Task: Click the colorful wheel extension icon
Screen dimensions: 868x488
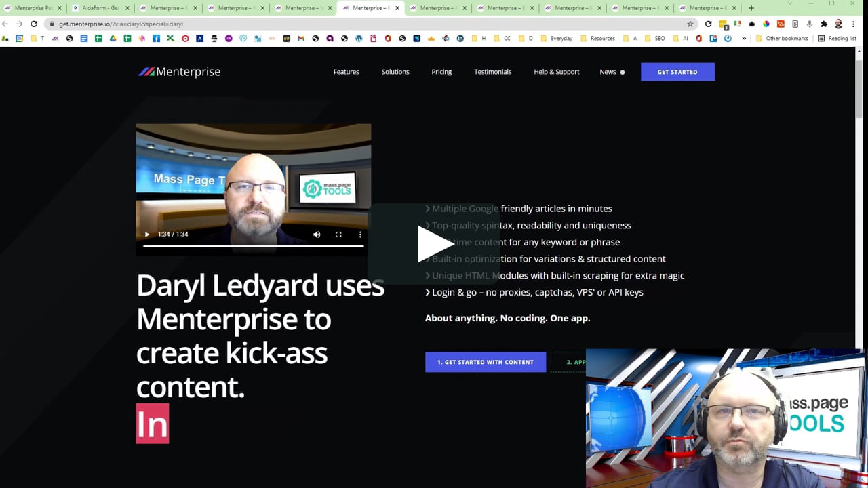Action: [x=766, y=24]
